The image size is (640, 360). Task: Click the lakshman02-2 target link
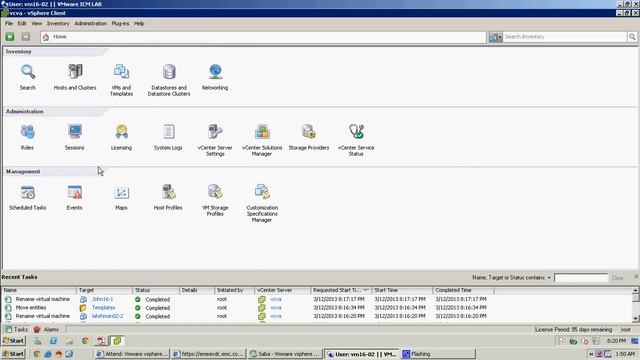click(107, 316)
